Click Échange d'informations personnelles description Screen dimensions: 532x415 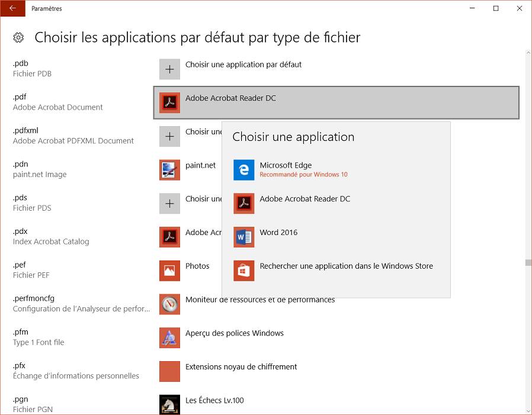(x=76, y=376)
